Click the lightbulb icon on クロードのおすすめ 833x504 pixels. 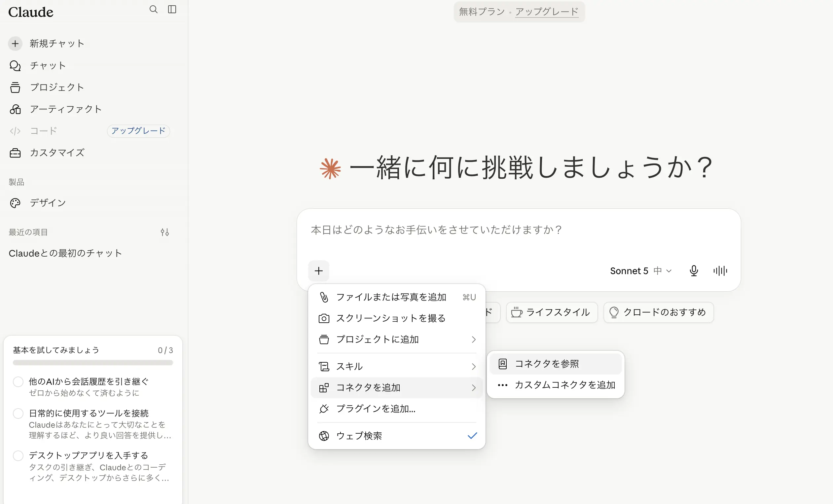[x=614, y=312]
